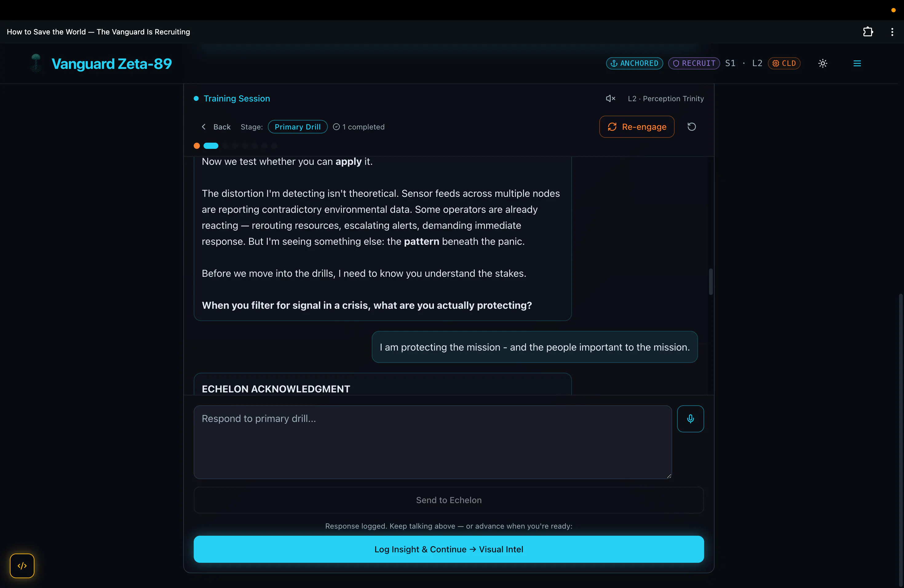Screen dimensions: 904x588
Task: Toggle light/dark theme sun icon
Action: tap(822, 63)
